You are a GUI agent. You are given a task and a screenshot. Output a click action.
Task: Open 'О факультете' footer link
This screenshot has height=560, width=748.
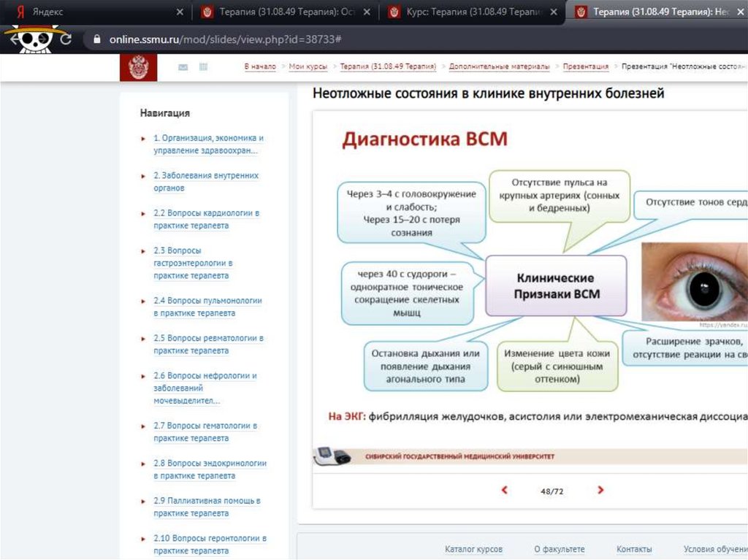[x=559, y=549]
